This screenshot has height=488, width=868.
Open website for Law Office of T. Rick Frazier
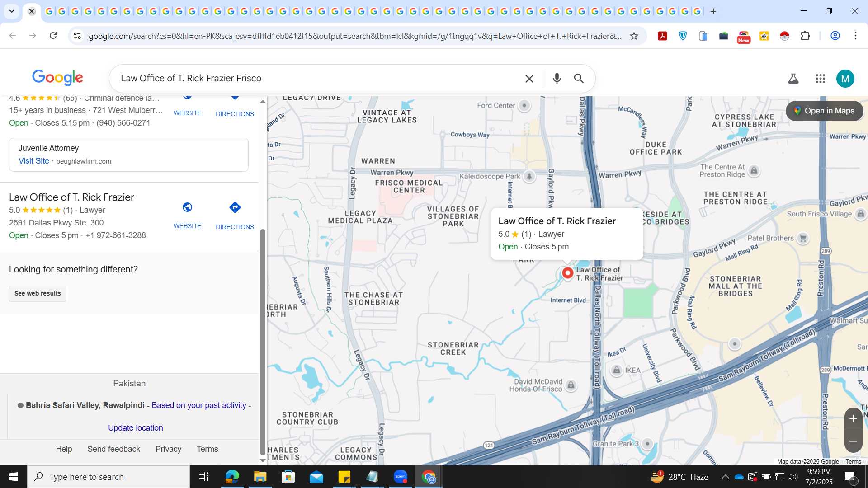[187, 216]
